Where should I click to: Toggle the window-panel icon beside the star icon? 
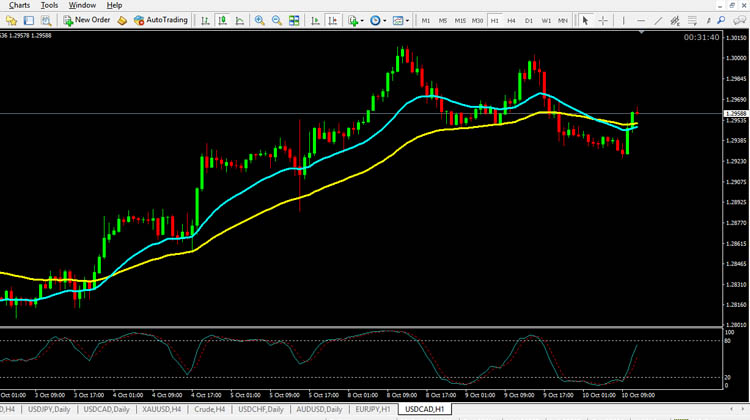pyautogui.click(x=29, y=21)
